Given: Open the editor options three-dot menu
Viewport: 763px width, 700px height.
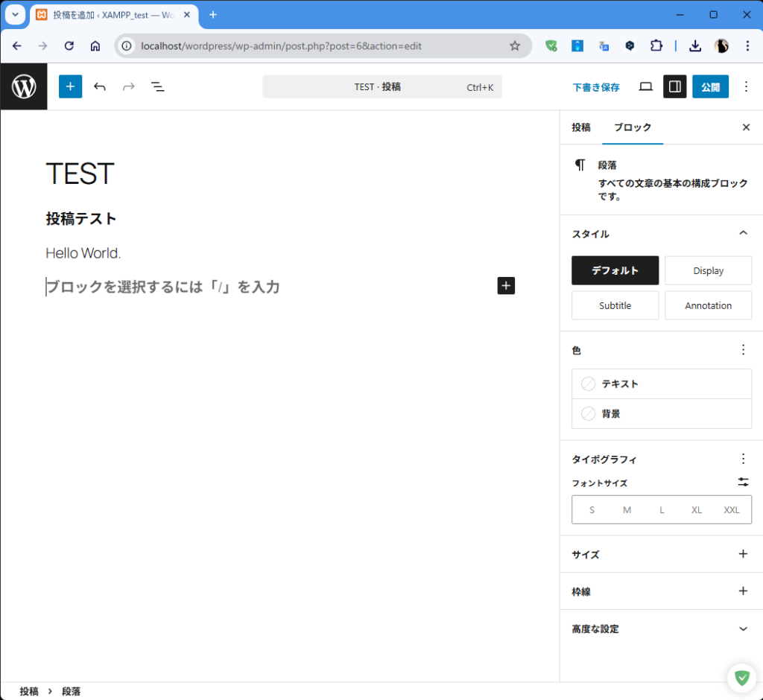Looking at the screenshot, I should point(746,86).
